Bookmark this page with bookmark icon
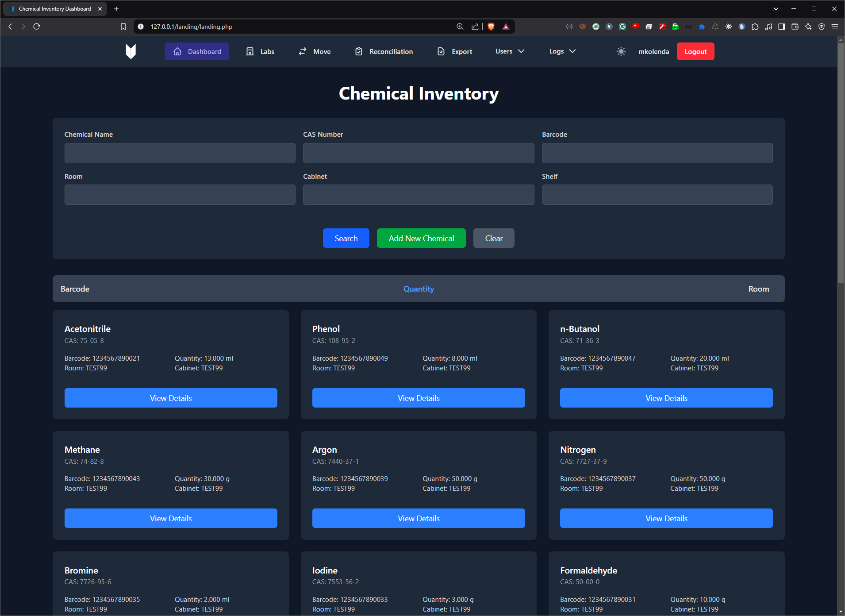The image size is (845, 616). pos(123,27)
